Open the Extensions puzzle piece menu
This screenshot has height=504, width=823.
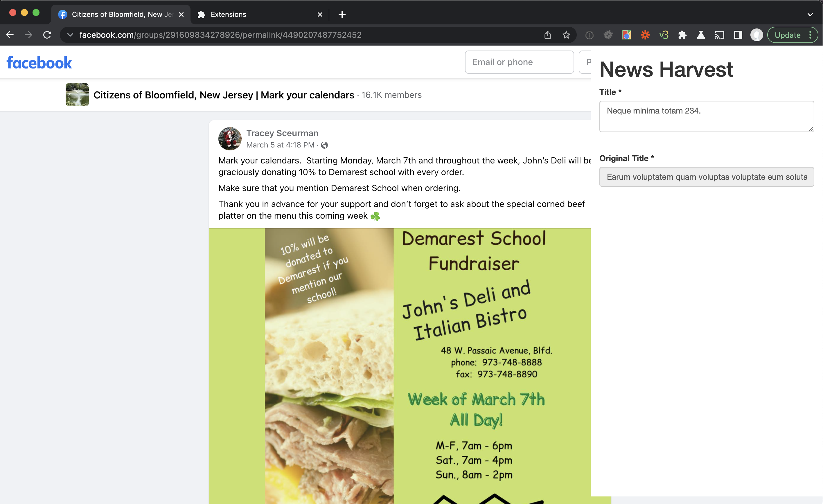pyautogui.click(x=682, y=35)
